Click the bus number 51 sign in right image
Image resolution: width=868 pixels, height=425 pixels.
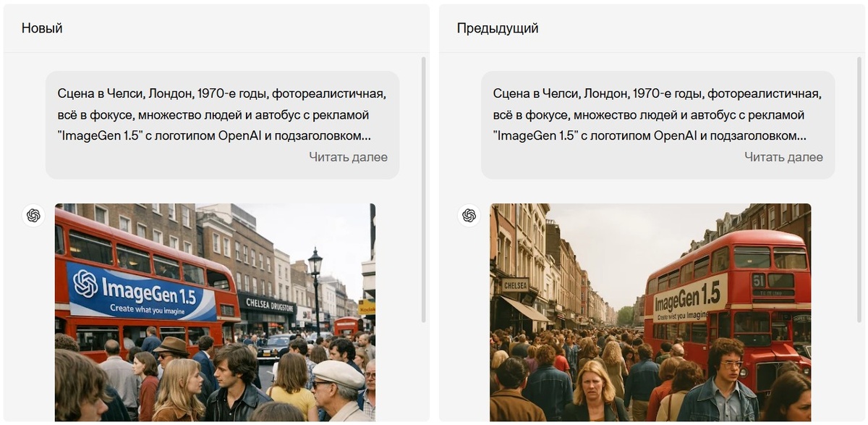[758, 280]
